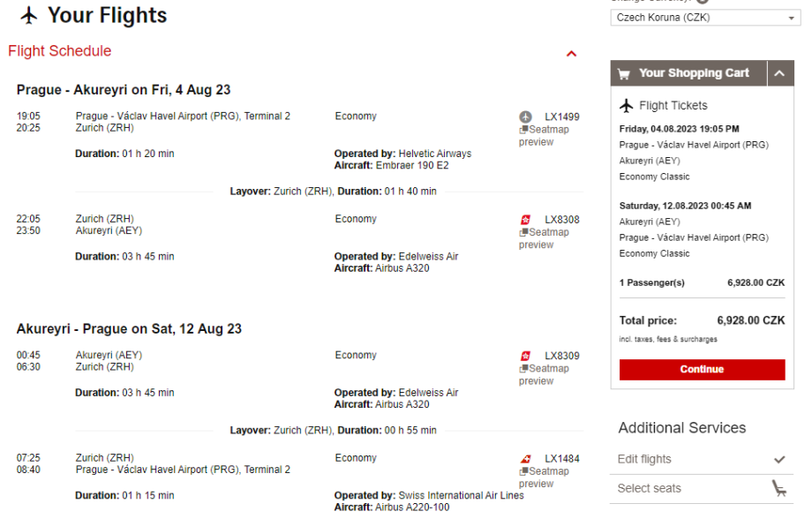The image size is (812, 519).
Task: Click the Helvetic Airways logo beside LX1499
Action: tap(526, 117)
